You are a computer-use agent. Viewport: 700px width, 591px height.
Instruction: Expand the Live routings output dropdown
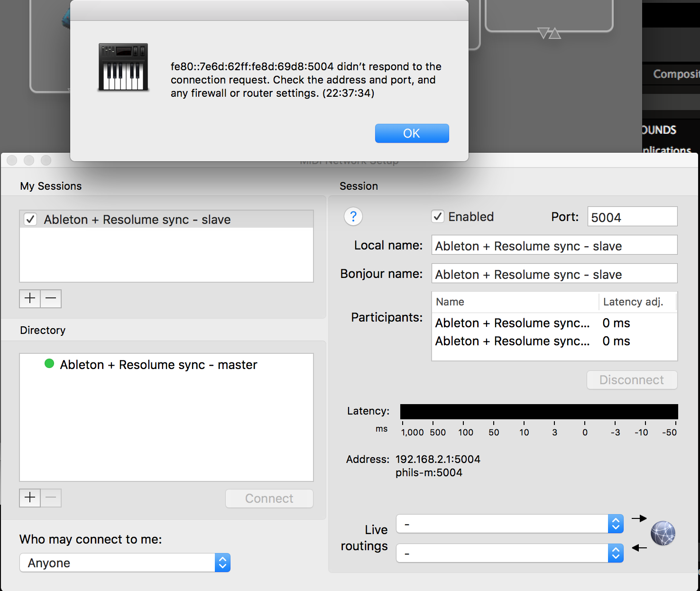point(509,524)
